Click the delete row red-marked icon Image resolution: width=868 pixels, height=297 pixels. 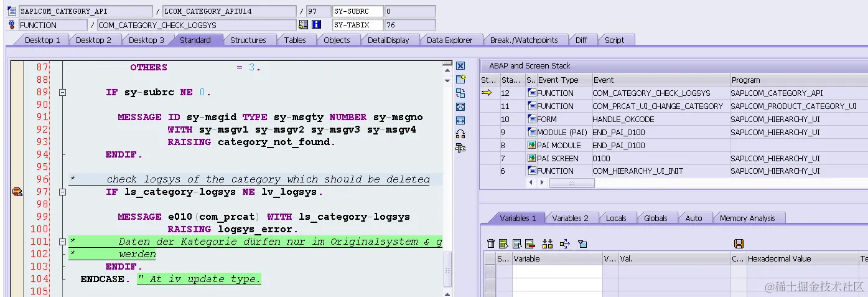click(x=530, y=243)
